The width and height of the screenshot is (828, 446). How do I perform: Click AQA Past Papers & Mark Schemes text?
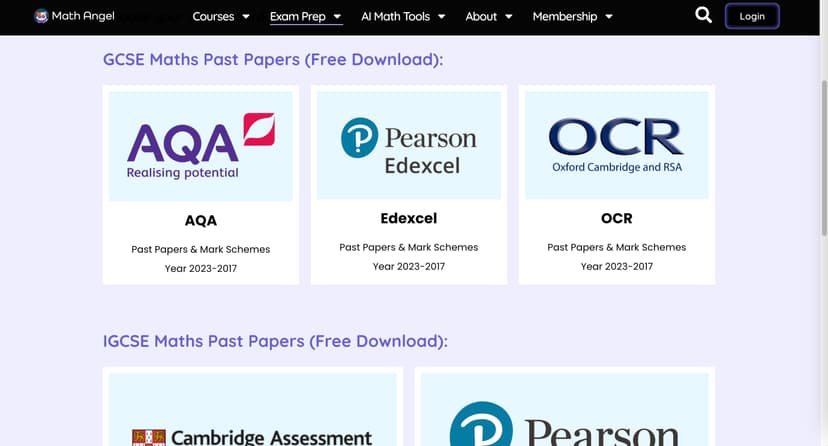(201, 249)
